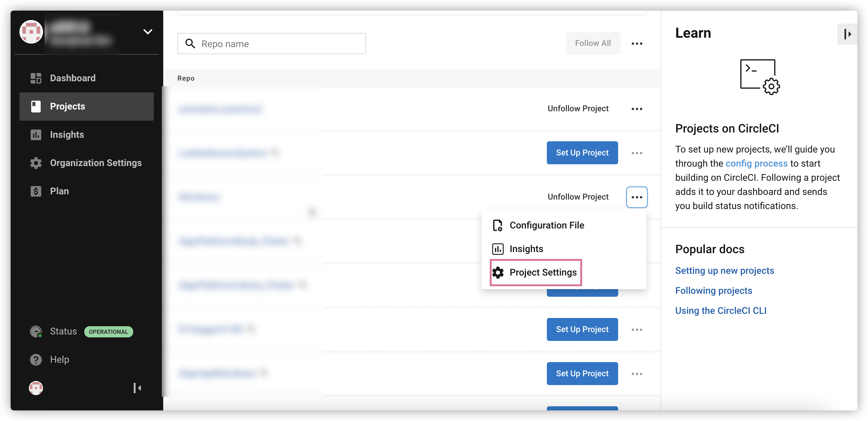868x421 pixels.
Task: Click the Insights chart icon in sidebar
Action: 36,135
